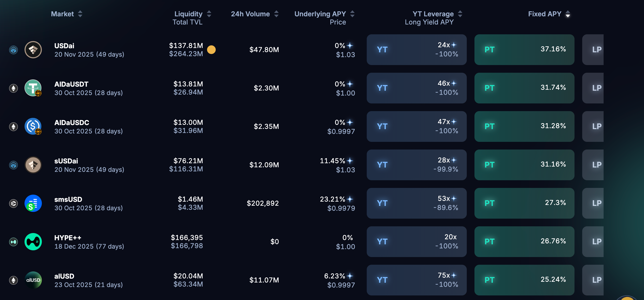This screenshot has width=644, height=300.
Task: Click the AIDaUSDT Tether token icon
Action: point(33,88)
